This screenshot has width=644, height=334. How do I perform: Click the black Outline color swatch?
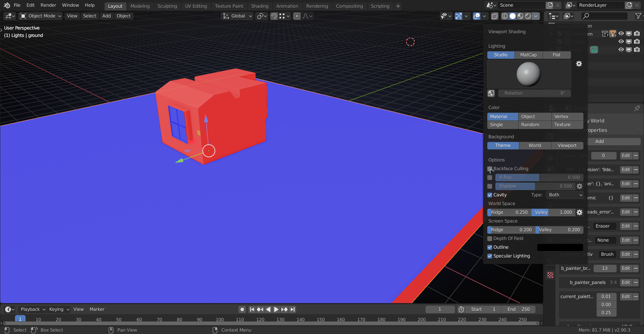click(560, 247)
